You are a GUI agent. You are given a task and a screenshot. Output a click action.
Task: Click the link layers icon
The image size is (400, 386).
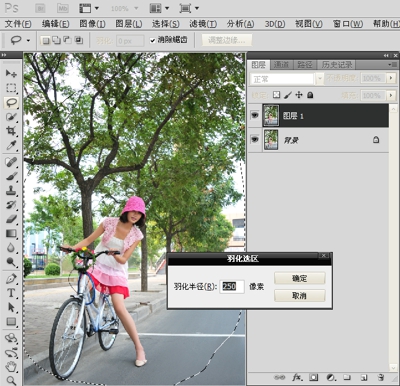[x=279, y=377]
